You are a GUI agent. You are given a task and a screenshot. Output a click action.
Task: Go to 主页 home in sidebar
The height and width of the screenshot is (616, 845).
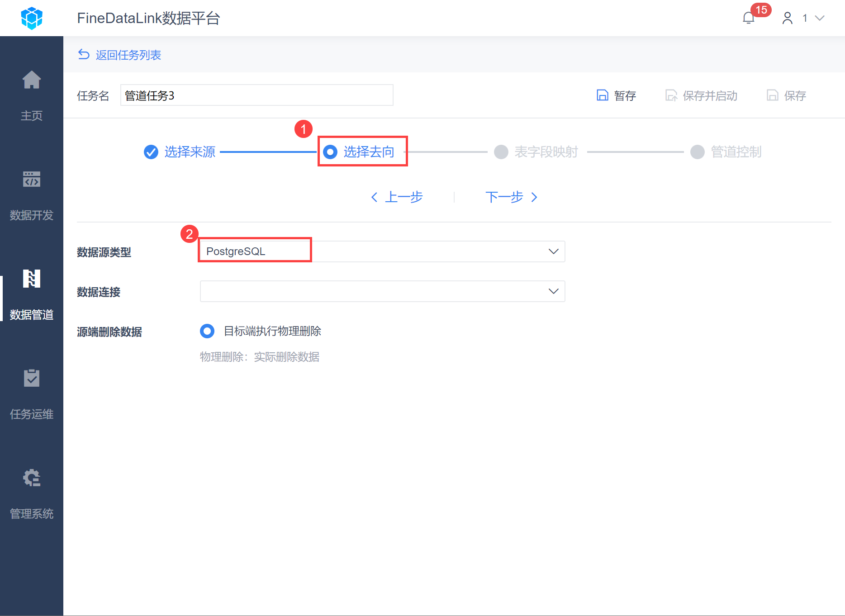coord(32,96)
